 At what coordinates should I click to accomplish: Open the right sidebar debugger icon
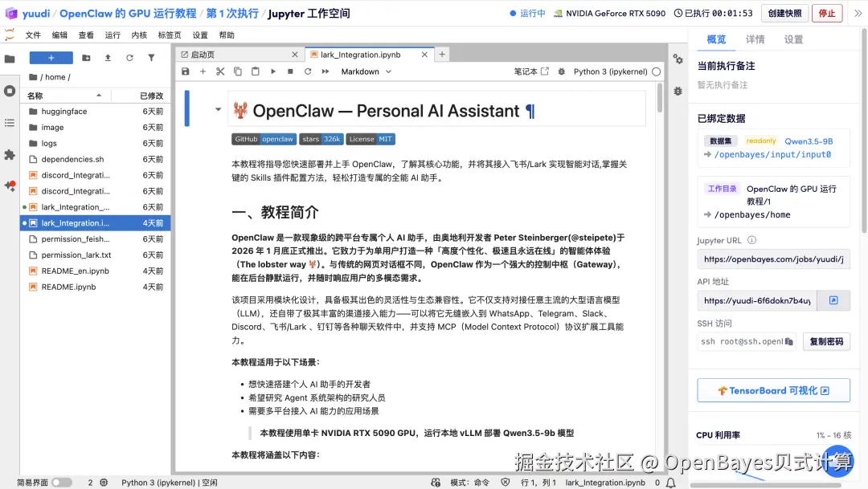(x=678, y=91)
